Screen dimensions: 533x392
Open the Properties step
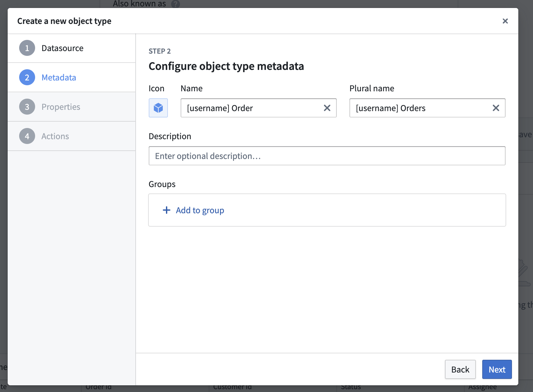tap(61, 107)
